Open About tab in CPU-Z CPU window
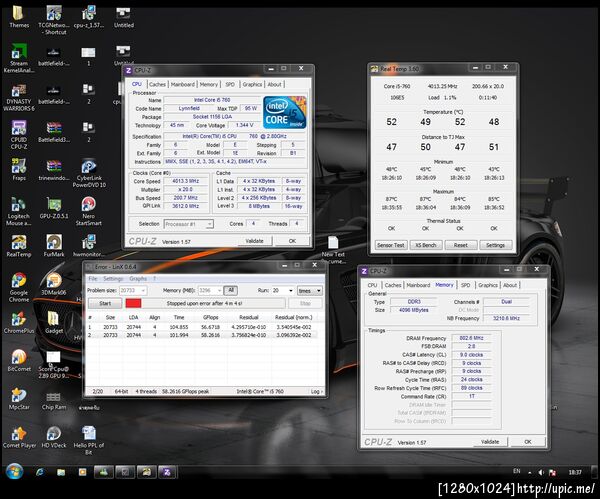Image resolution: width=600 pixels, height=499 pixels. [x=274, y=84]
